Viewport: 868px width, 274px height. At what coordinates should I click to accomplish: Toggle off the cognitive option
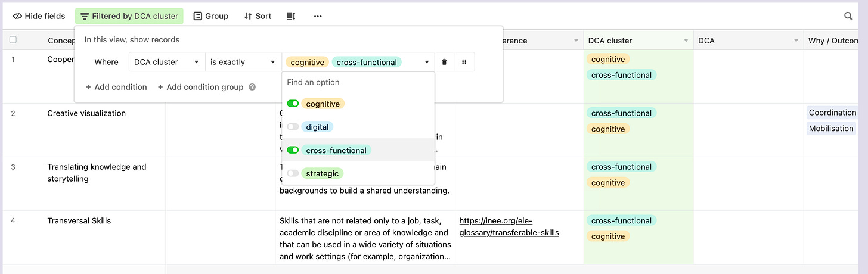(293, 104)
